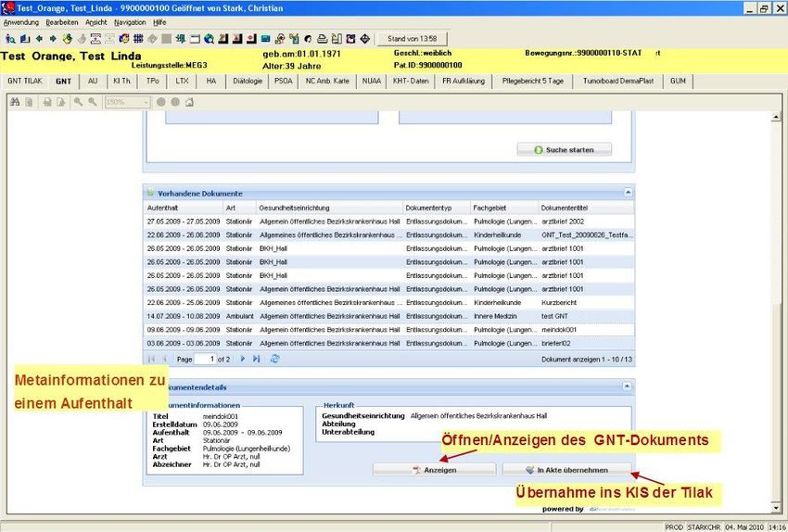Jump to last page of document list
Image resolution: width=788 pixels, height=532 pixels.
pyautogui.click(x=256, y=360)
